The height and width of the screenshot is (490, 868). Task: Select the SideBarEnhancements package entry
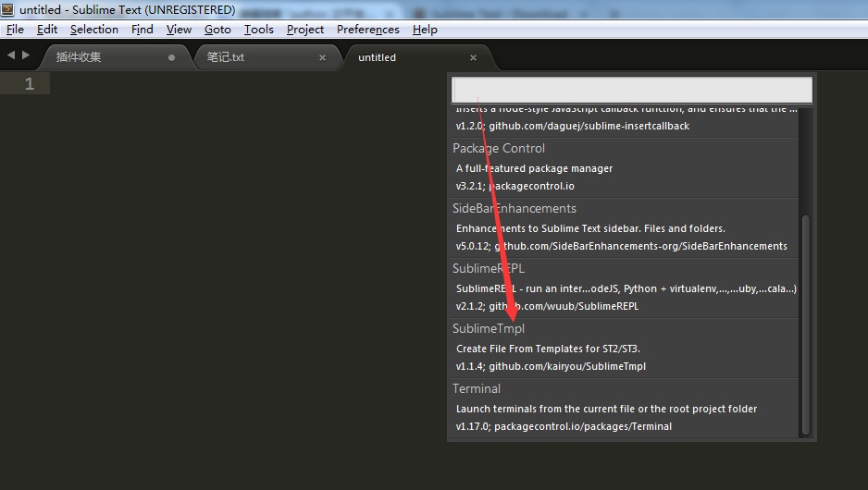click(625, 227)
